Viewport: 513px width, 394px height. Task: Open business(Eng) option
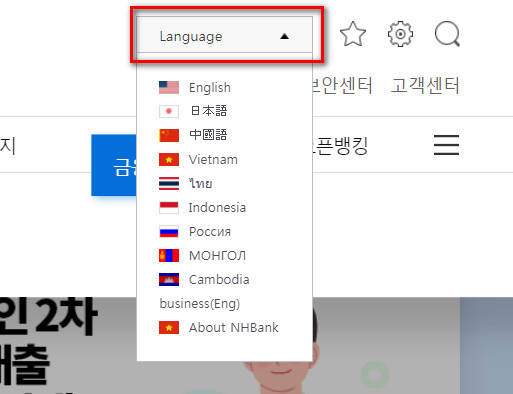200,304
